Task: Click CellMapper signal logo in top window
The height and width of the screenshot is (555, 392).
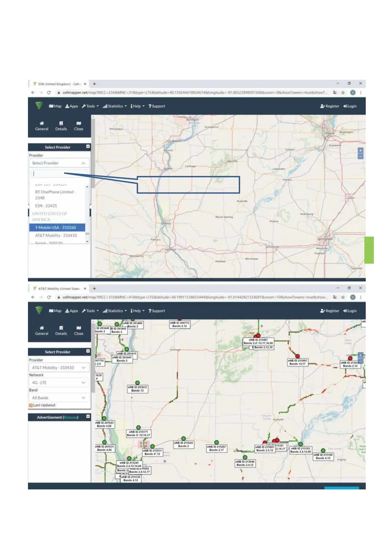Action: click(x=39, y=106)
